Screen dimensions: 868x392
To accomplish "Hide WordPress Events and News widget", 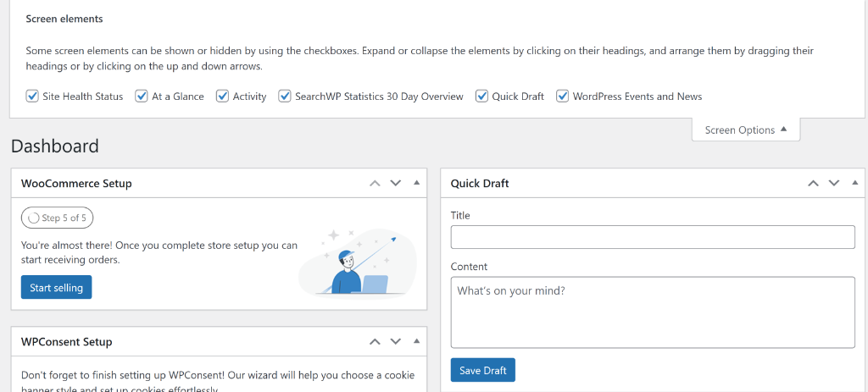I will tap(563, 97).
